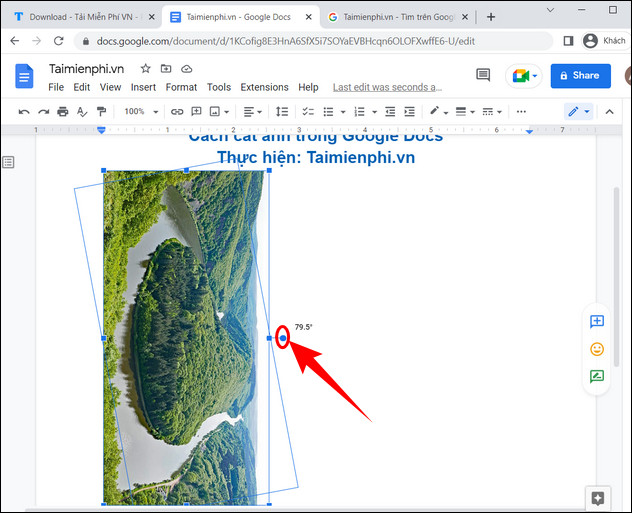
Task: Click the Share button
Action: (x=581, y=75)
